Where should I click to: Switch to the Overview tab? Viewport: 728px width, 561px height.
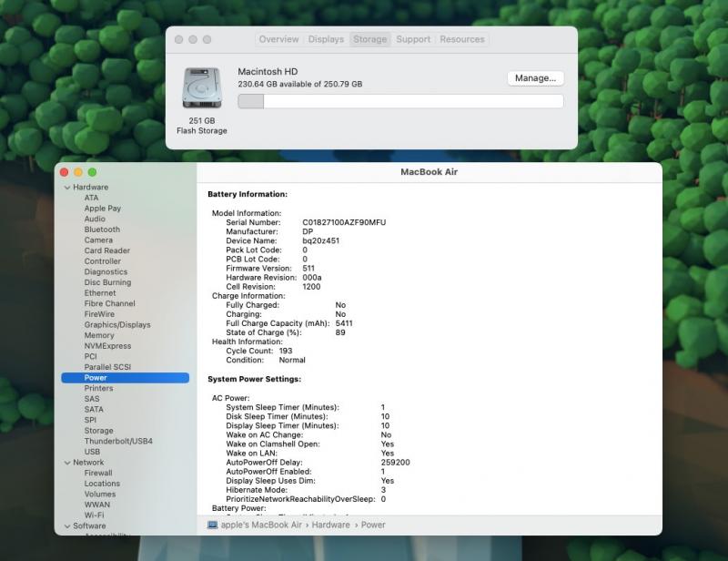(x=278, y=39)
